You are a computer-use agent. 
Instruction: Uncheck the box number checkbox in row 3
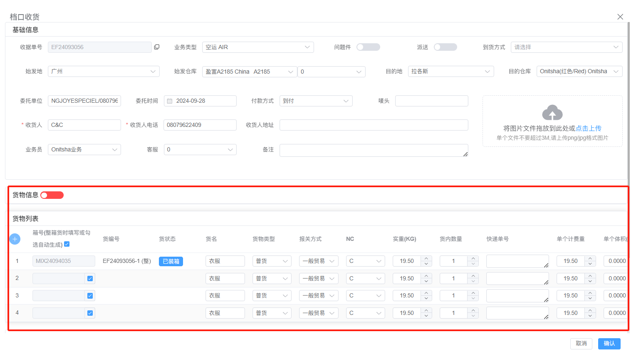(x=90, y=296)
